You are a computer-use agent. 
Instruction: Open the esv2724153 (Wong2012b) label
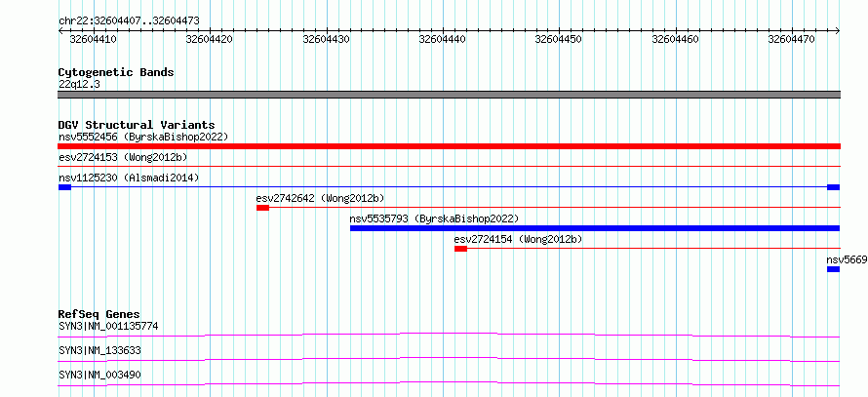[x=123, y=157]
